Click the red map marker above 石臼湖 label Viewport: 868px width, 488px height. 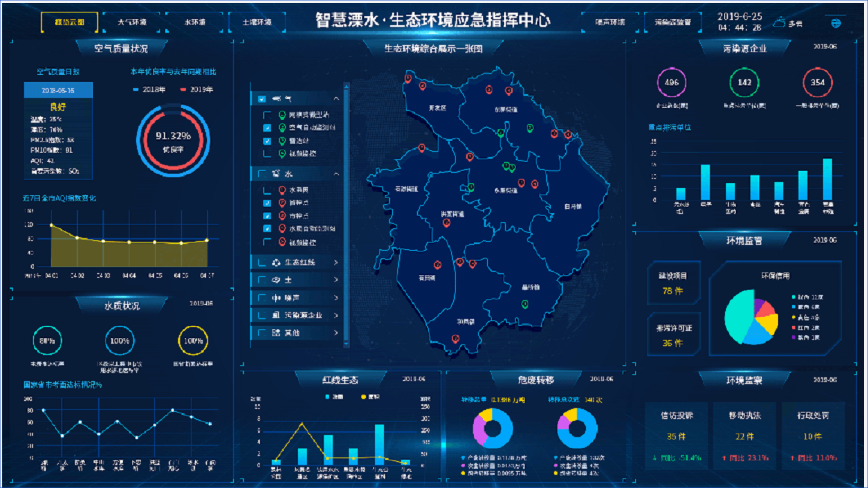437,265
